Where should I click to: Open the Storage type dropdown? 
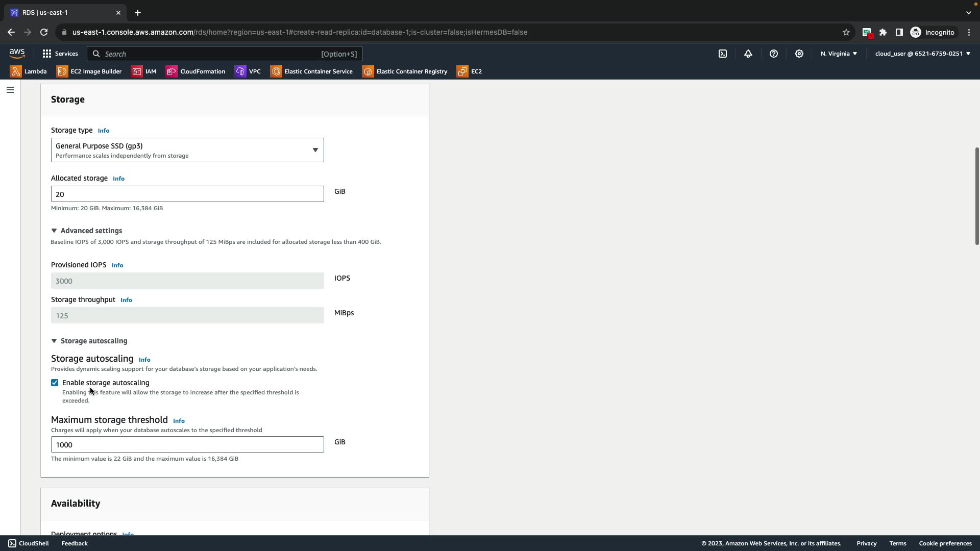click(x=187, y=150)
